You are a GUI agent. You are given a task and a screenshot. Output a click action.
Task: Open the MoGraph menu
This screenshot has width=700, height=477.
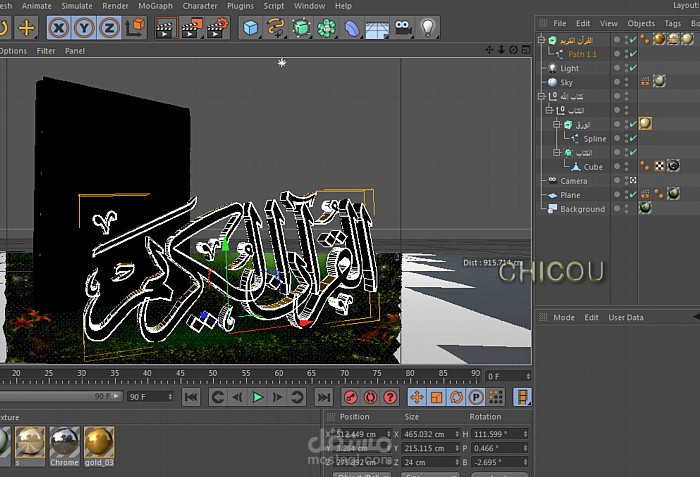click(155, 6)
